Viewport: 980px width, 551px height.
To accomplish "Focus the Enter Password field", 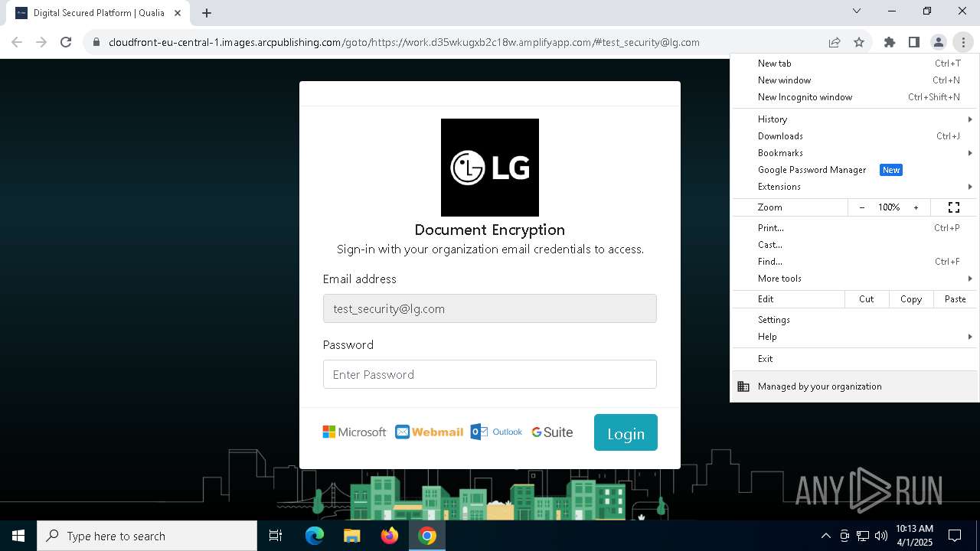I will pyautogui.click(x=490, y=374).
